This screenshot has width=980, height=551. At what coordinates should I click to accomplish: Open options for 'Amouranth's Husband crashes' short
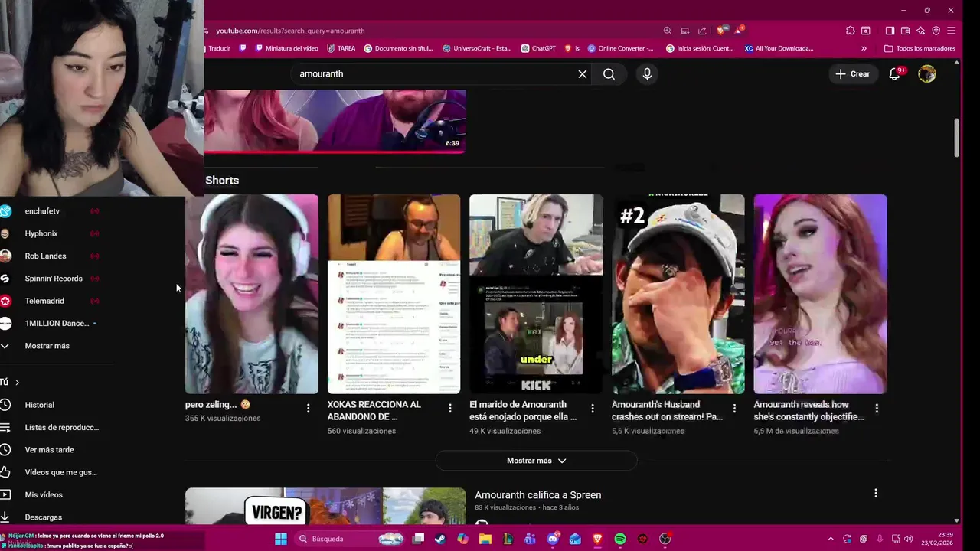[x=734, y=409]
